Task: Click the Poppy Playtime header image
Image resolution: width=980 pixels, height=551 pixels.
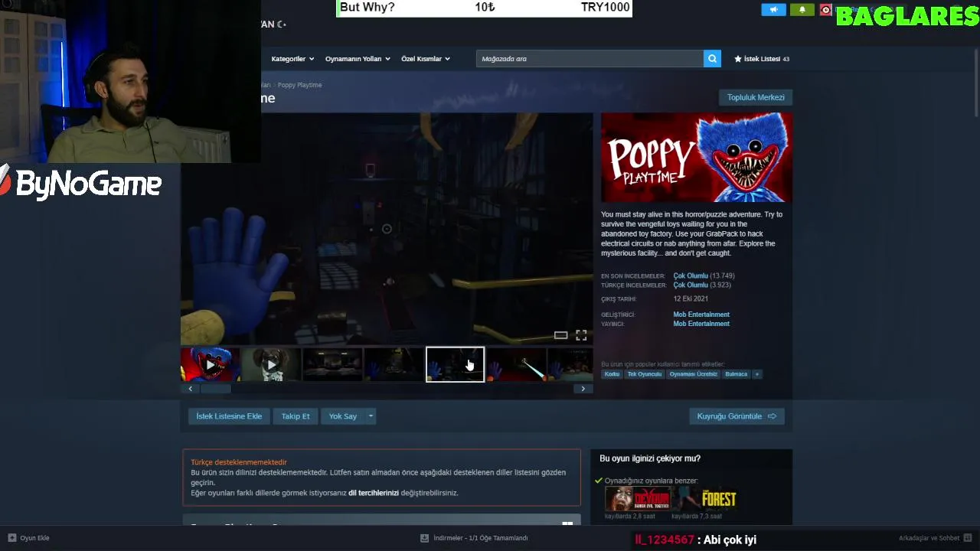Action: click(x=697, y=158)
